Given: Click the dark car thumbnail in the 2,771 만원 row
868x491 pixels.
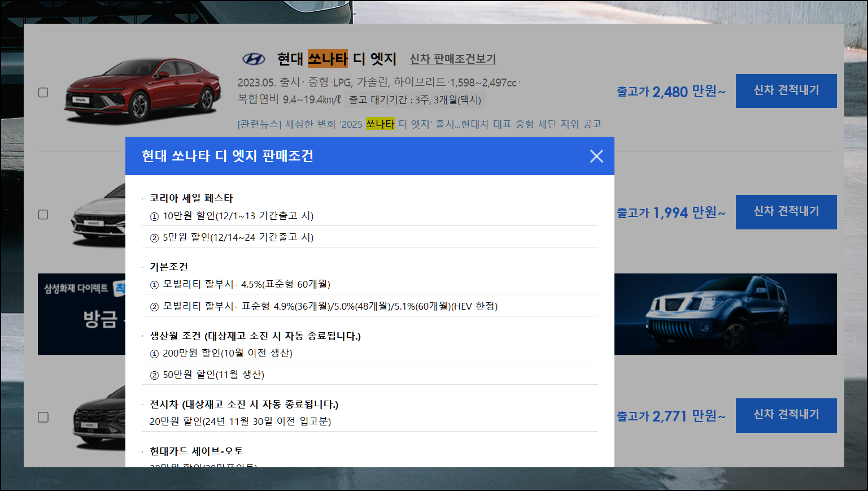Looking at the screenshot, I should [x=99, y=418].
